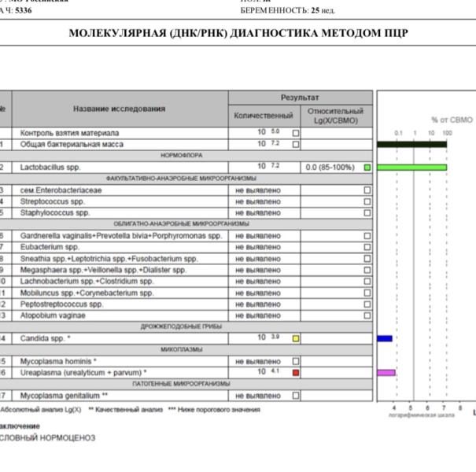Select the black bar for total bacterial mass
Image resolution: width=476 pixels, height=472 pixels.
[412, 145]
